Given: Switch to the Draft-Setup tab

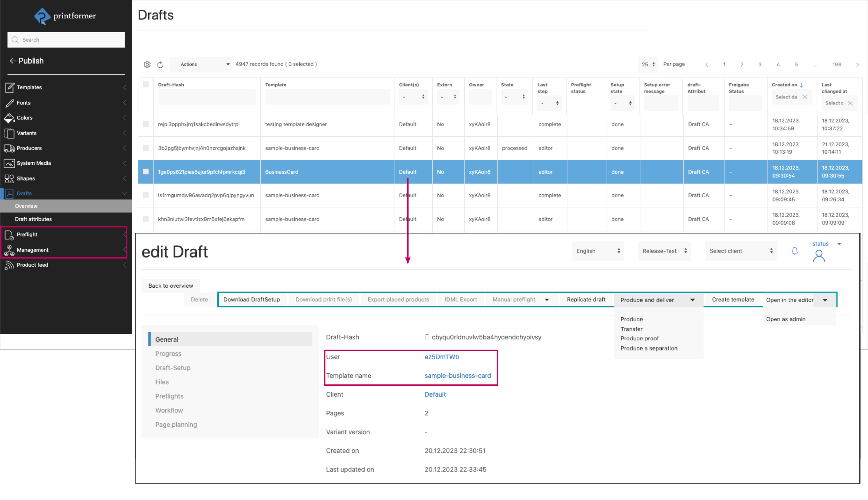Looking at the screenshot, I should point(173,368).
